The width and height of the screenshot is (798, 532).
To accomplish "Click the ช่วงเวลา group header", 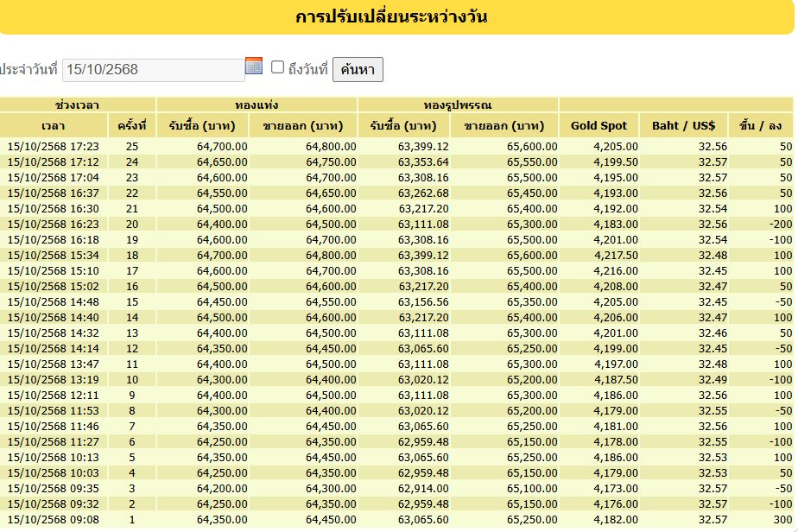I will pyautogui.click(x=78, y=105).
